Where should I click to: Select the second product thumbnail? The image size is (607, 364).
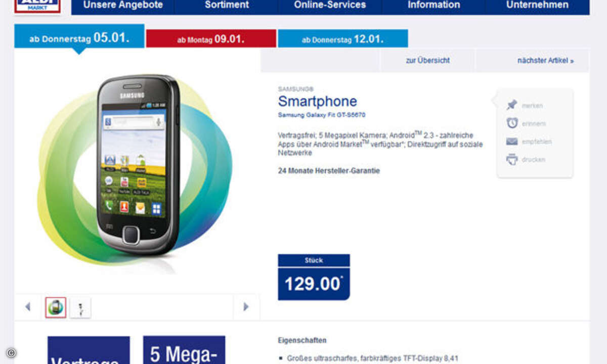80,307
